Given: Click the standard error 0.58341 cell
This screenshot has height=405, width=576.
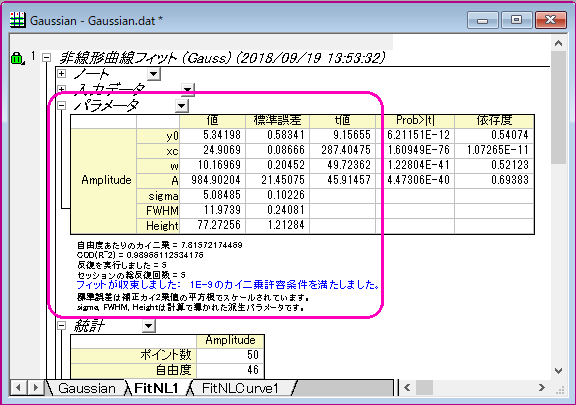Looking at the screenshot, I should (x=277, y=135).
